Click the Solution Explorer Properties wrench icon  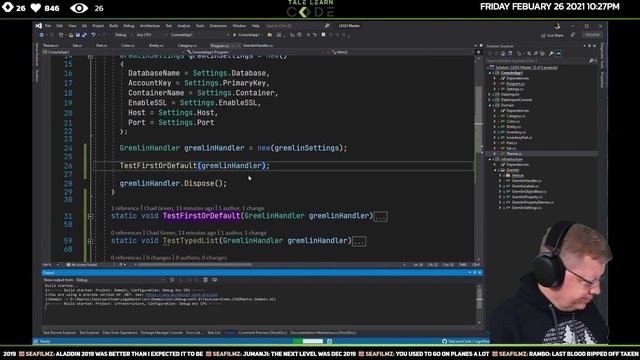coord(551,53)
